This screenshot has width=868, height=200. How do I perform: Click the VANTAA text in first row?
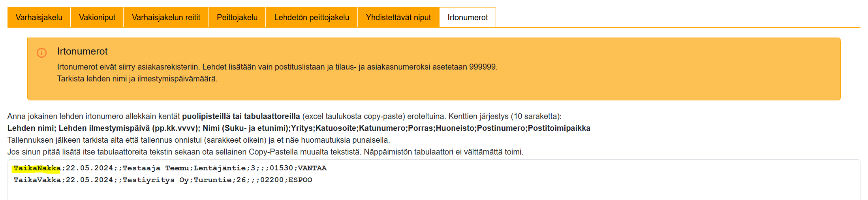(312, 168)
